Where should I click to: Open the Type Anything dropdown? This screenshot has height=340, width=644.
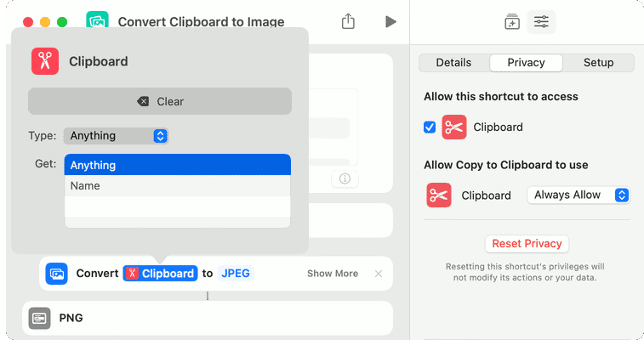117,136
